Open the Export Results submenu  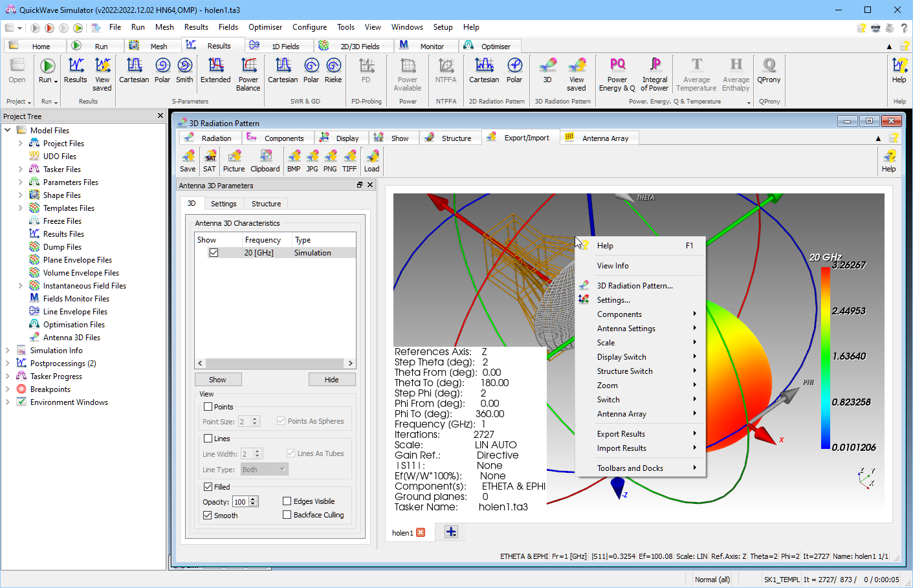tap(641, 434)
